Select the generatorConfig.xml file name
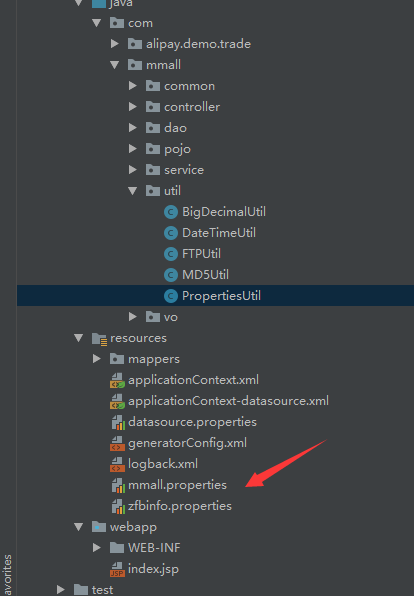Viewport: 414px width, 596px height. click(x=187, y=443)
